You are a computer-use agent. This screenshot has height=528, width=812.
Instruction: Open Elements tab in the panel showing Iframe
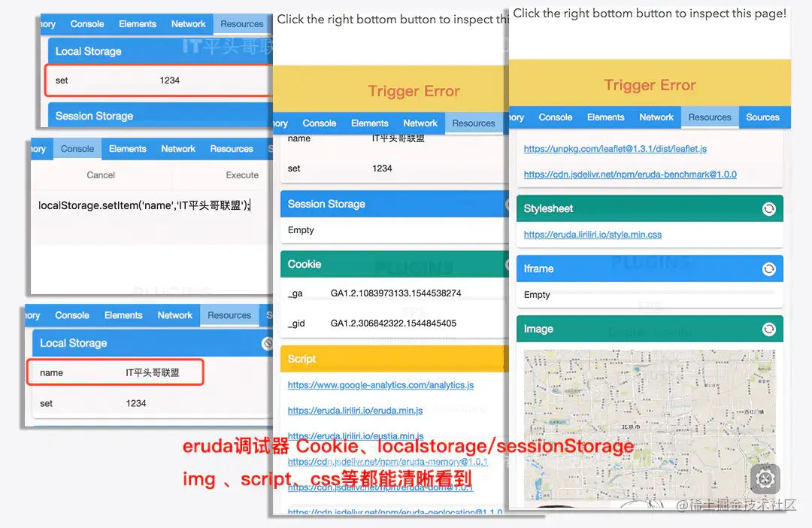pyautogui.click(x=605, y=117)
